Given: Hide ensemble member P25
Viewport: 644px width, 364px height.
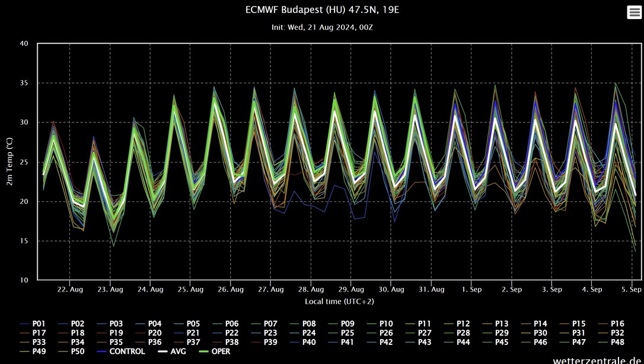Looking at the screenshot, I should pos(348,333).
